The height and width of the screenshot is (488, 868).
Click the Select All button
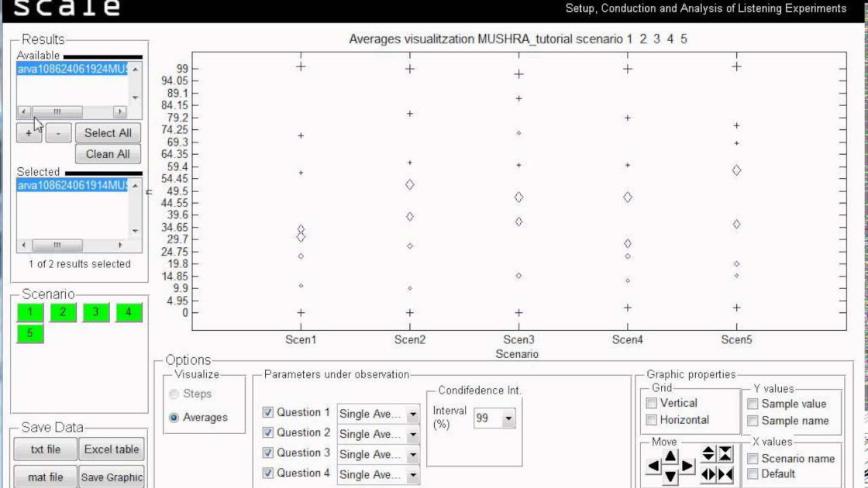click(x=108, y=133)
